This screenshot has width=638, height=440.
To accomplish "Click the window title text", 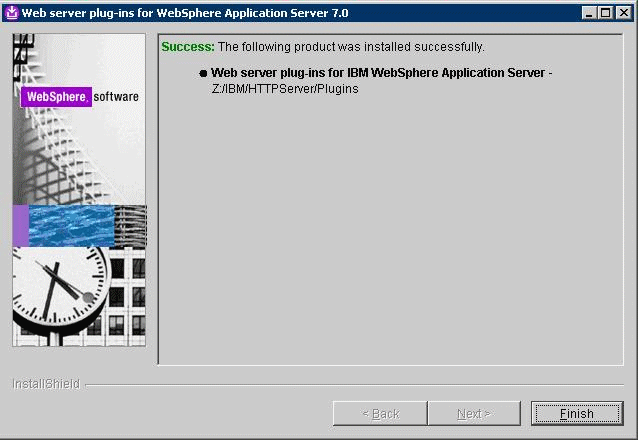I will 185,13.
